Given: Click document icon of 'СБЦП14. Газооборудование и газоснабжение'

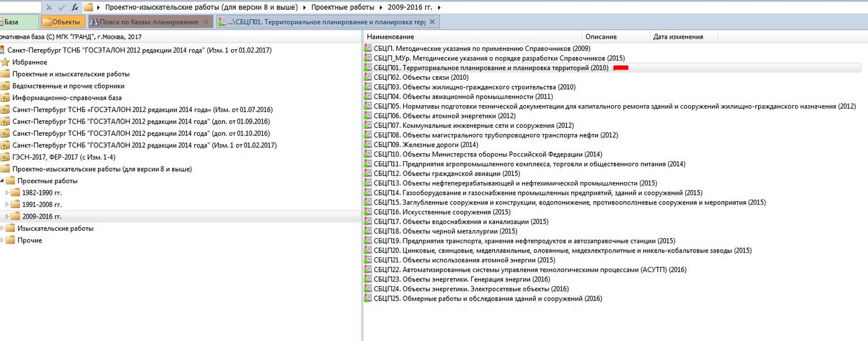Looking at the screenshot, I should tap(368, 193).
